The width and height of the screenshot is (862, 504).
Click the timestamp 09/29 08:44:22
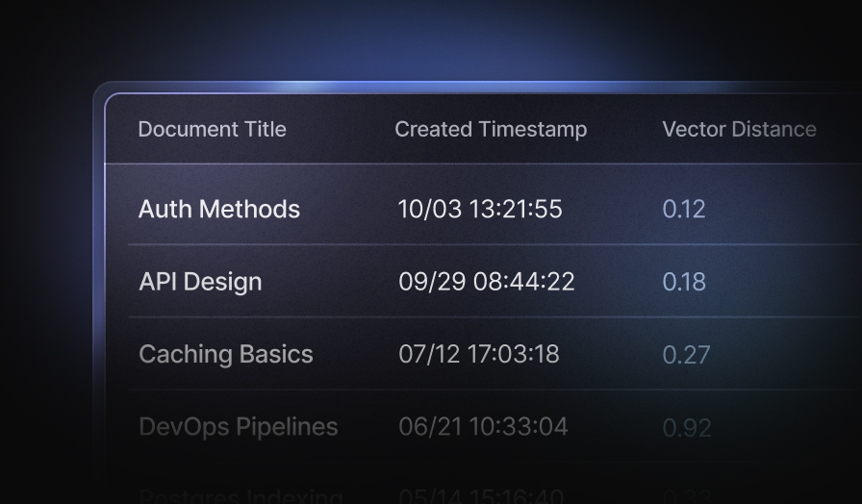486,282
